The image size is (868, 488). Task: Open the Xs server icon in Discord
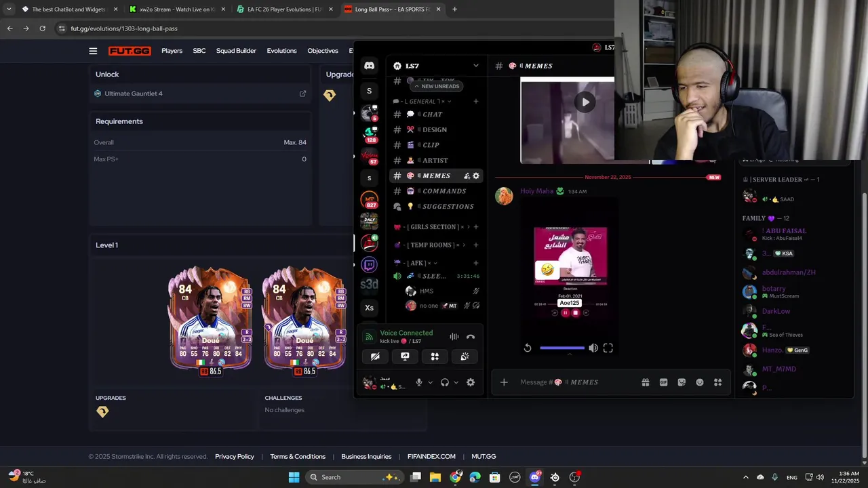(369, 308)
